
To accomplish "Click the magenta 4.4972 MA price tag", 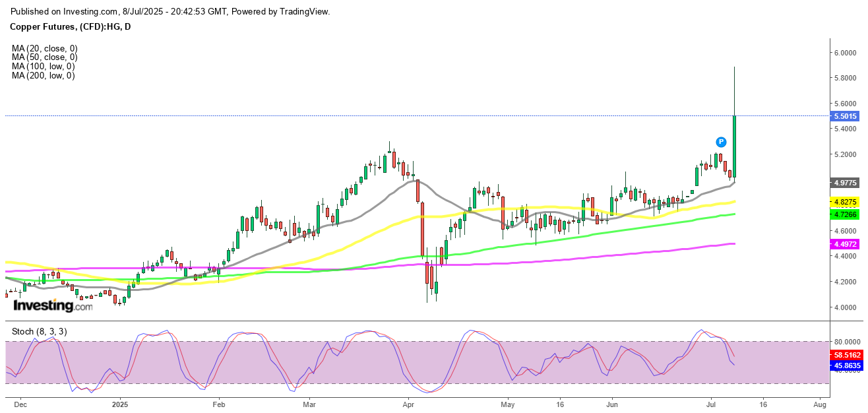I will pos(846,244).
